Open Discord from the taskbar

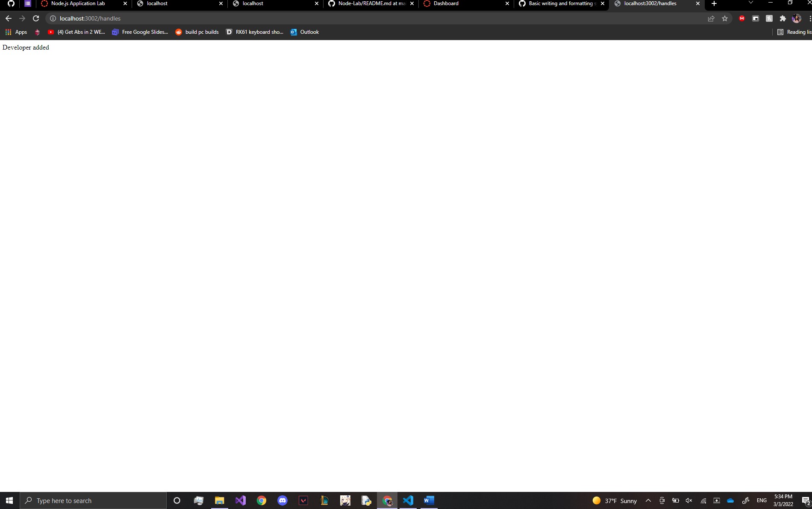(x=282, y=500)
